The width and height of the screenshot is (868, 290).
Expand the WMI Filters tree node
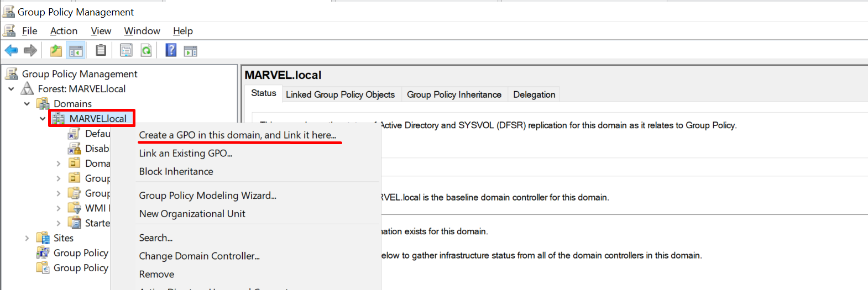[x=59, y=208]
